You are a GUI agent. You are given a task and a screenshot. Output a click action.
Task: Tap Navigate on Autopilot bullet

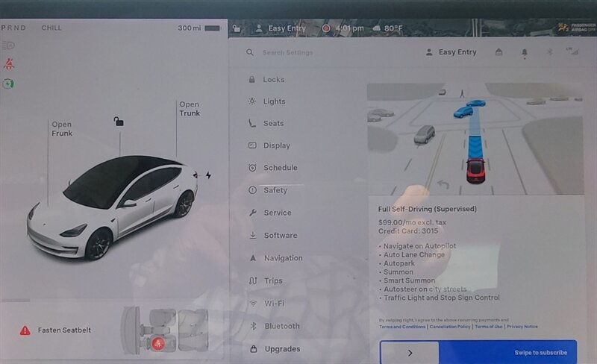pyautogui.click(x=418, y=246)
